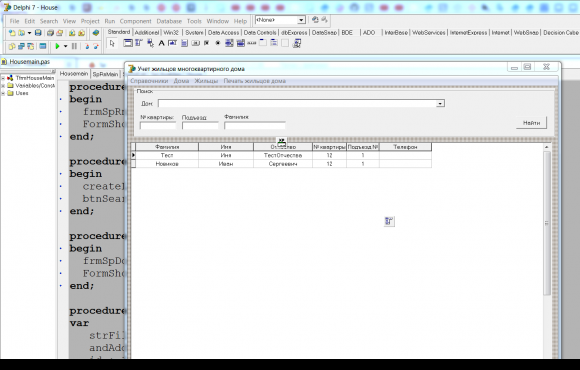
Task: Switch to the SpRaMain editor tab
Action: pyautogui.click(x=105, y=74)
